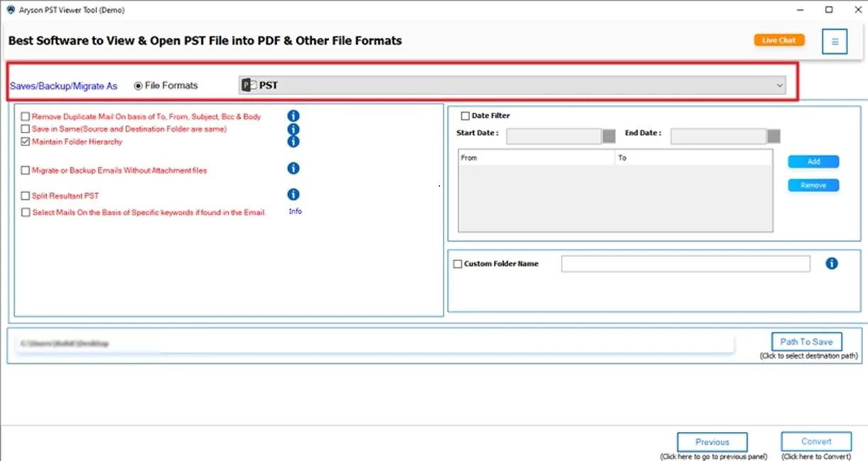
Task: Click info icon for Migrate Without Attachment
Action: tap(293, 168)
